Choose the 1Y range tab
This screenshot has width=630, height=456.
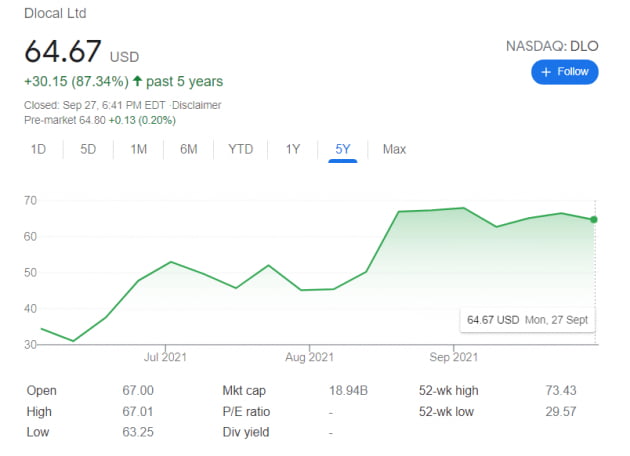point(292,149)
